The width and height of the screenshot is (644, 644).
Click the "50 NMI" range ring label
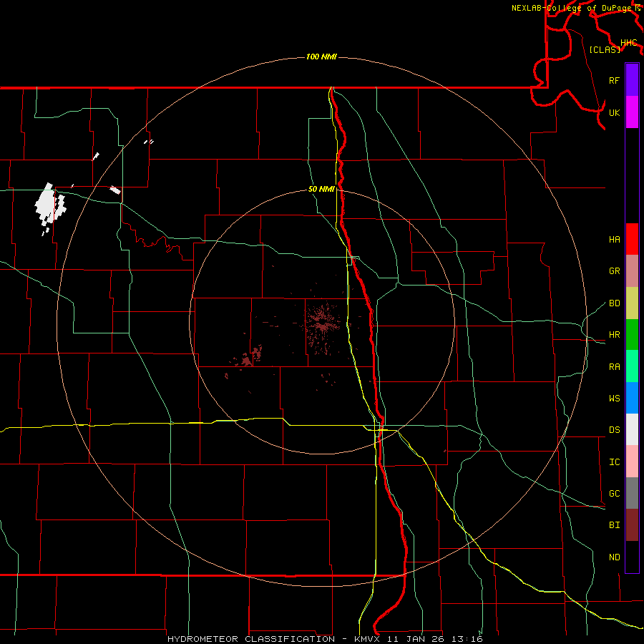pyautogui.click(x=321, y=189)
